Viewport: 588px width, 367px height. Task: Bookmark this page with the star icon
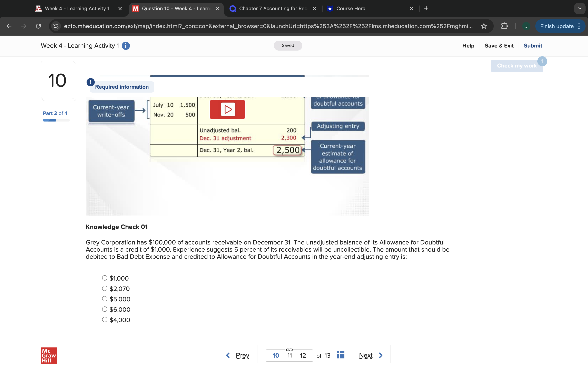tap(484, 26)
